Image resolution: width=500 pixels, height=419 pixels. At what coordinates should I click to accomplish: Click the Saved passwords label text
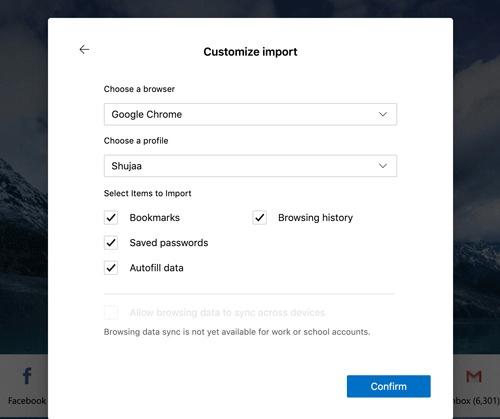(x=169, y=243)
